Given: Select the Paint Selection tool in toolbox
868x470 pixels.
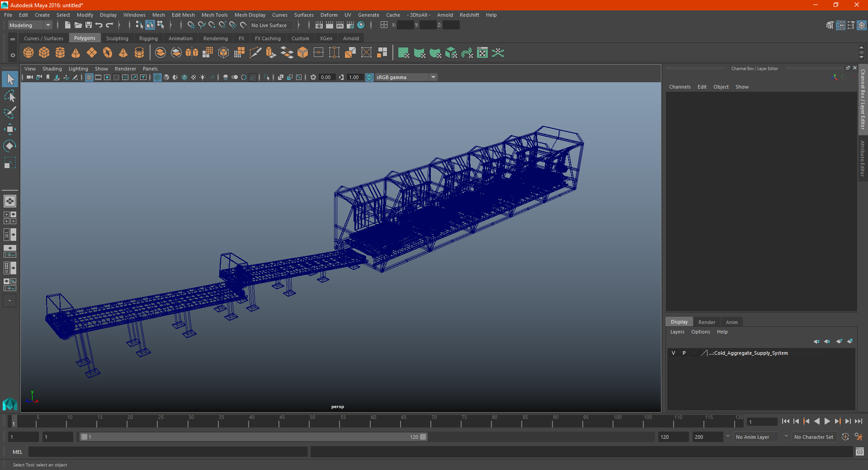Looking at the screenshot, I should [x=9, y=113].
